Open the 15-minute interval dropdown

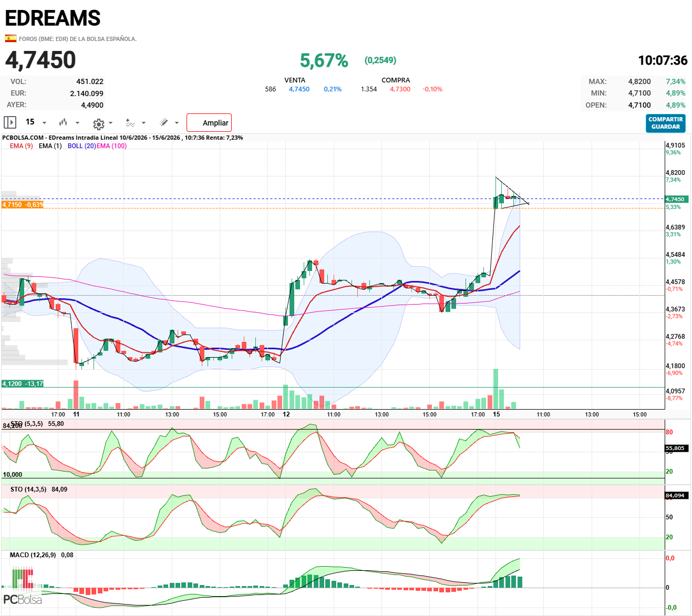[36, 122]
